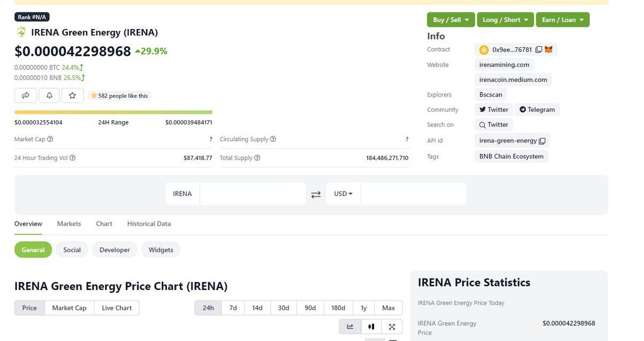The width and height of the screenshot is (644, 341).
Task: Click the 582 people like this badge
Action: point(119,96)
